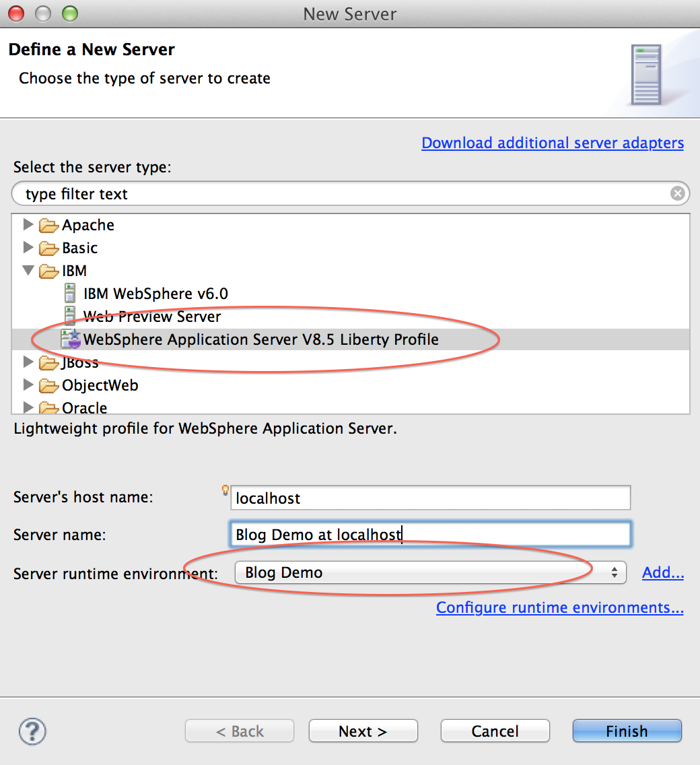
Task: Click the Cancel button
Action: pos(495,731)
